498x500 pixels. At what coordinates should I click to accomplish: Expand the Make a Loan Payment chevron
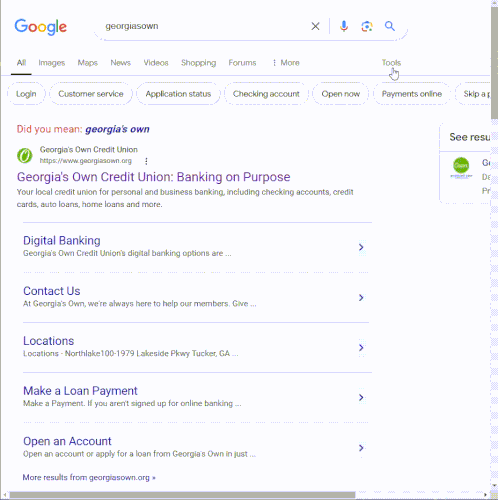[361, 397]
